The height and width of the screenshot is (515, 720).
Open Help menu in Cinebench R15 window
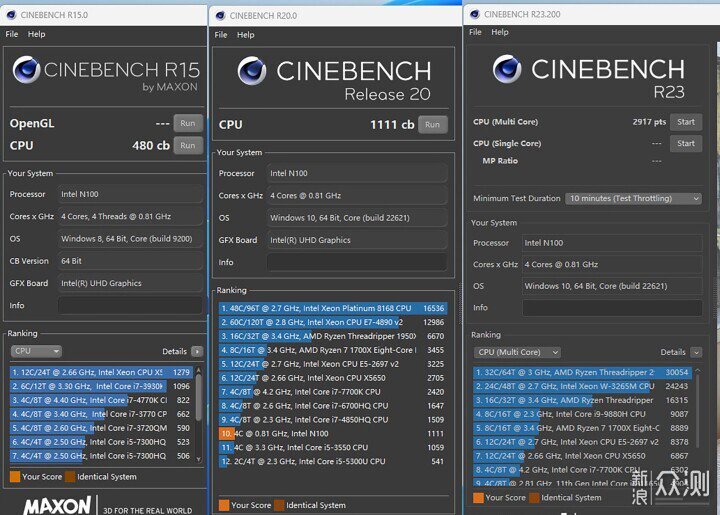tap(36, 34)
